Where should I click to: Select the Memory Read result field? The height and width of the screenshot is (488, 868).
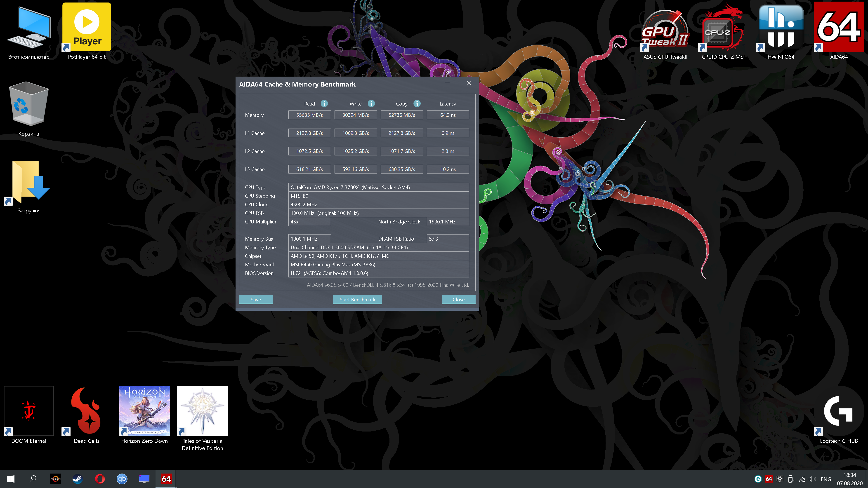tap(309, 115)
